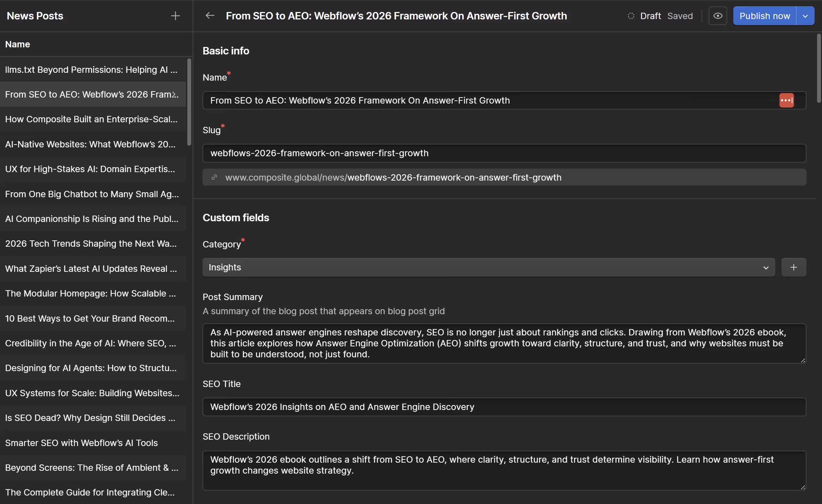The height and width of the screenshot is (504, 822).
Task: Select 'From SEO to AEO' list item
Action: pyautogui.click(x=93, y=94)
